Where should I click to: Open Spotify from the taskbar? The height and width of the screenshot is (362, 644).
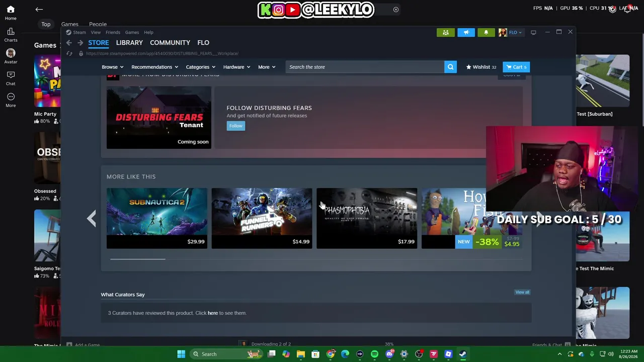click(x=374, y=354)
